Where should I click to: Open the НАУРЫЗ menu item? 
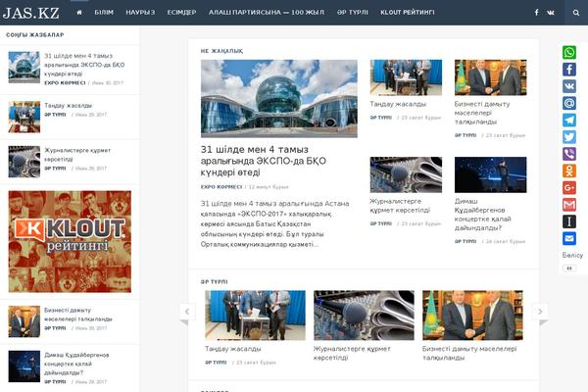click(x=140, y=13)
